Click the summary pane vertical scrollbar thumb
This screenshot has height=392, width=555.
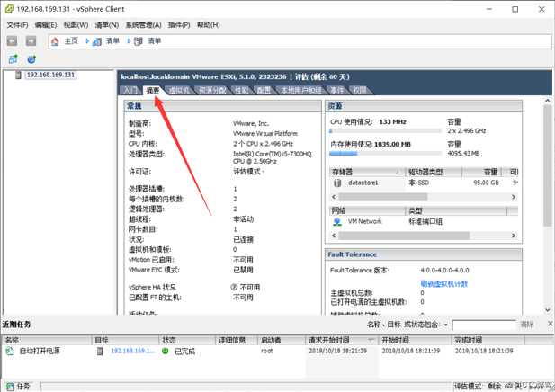point(548,165)
